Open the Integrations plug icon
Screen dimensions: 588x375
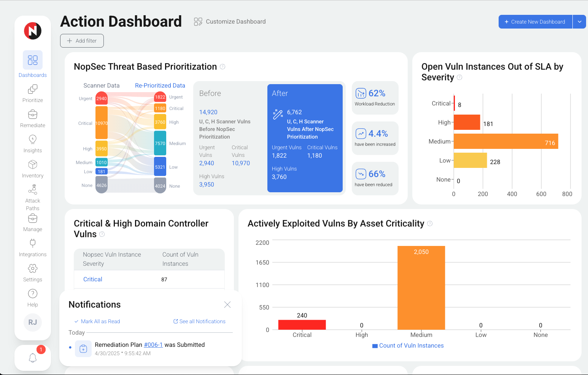coord(33,243)
